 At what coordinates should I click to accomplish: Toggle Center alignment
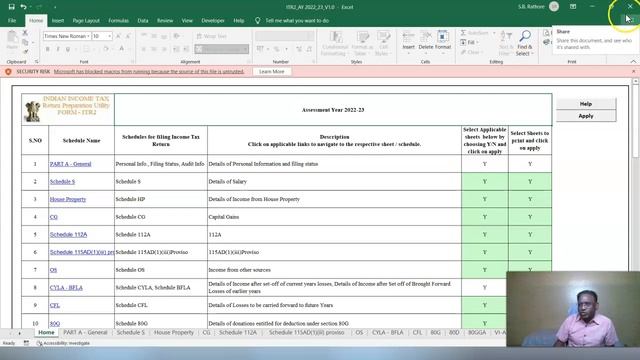coord(154,49)
